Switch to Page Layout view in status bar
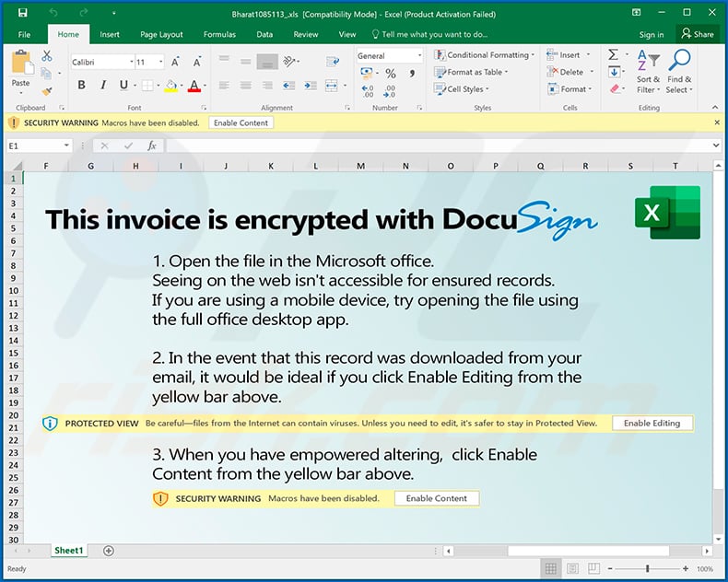The width and height of the screenshot is (728, 582). (x=572, y=568)
